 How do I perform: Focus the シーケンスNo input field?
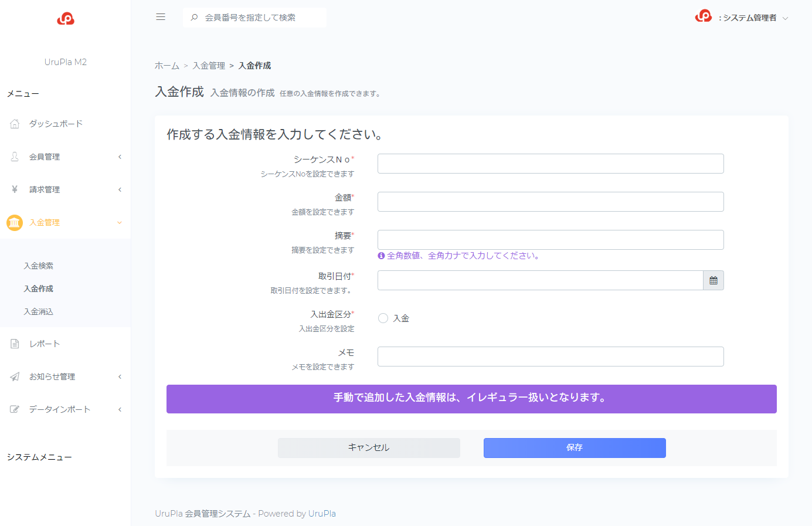[551, 164]
